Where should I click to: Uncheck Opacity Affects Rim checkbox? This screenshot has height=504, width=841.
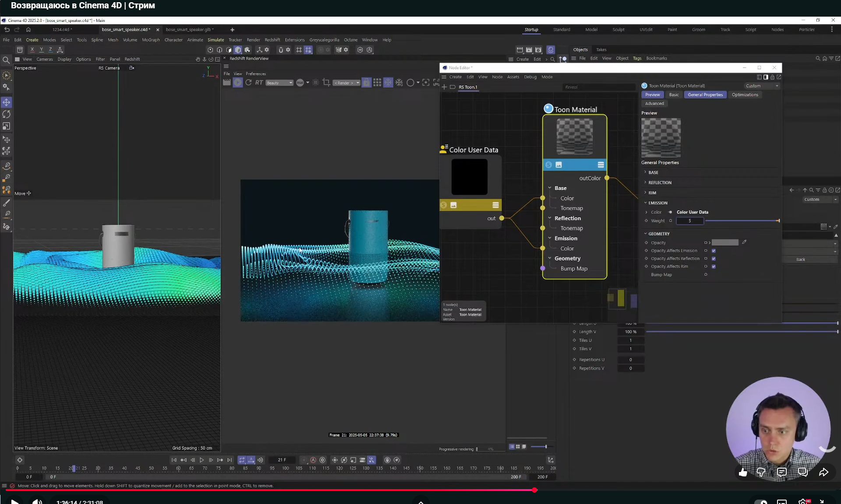pos(714,267)
